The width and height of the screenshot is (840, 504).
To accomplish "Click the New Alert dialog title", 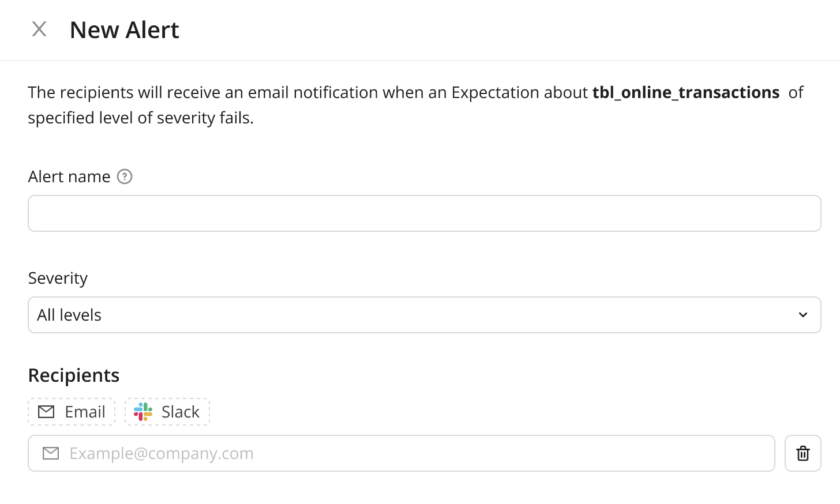I will (x=124, y=29).
